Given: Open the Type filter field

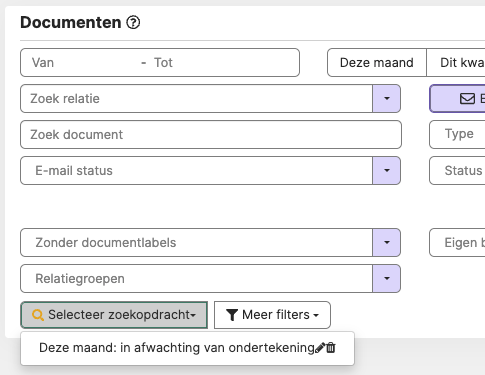Looking at the screenshot, I should 457,135.
